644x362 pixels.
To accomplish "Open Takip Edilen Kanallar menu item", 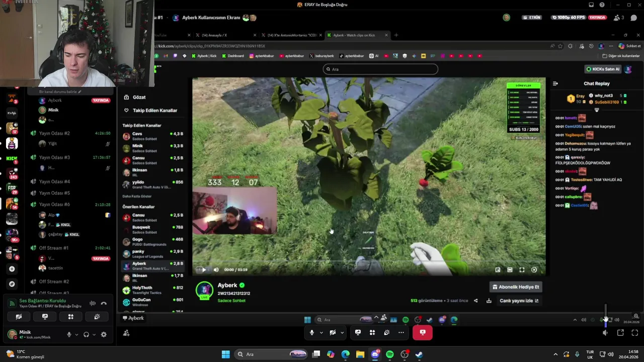I will pyautogui.click(x=150, y=110).
